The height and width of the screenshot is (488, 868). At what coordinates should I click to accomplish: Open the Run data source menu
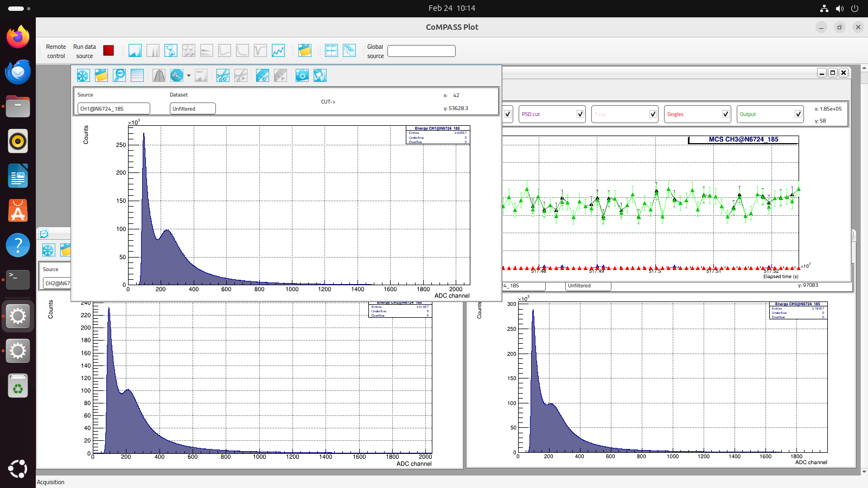(85, 51)
